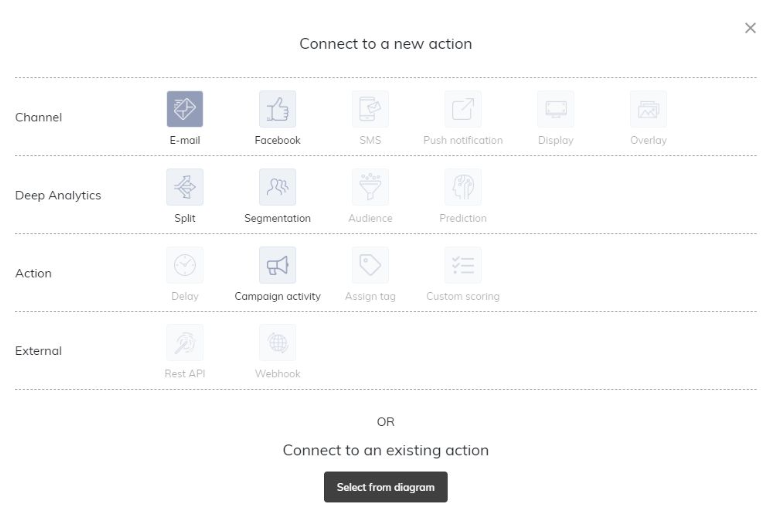Click the Assign tag icon

point(370,265)
